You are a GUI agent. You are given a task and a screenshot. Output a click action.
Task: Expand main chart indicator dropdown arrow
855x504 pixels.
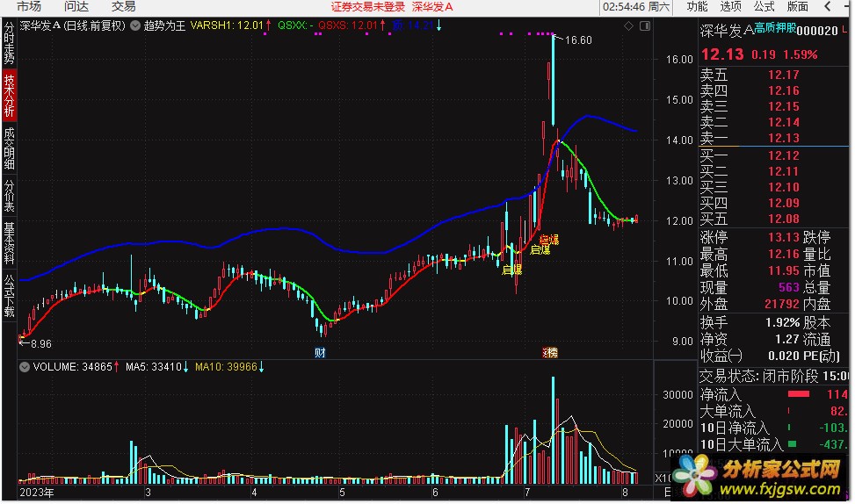point(135,25)
